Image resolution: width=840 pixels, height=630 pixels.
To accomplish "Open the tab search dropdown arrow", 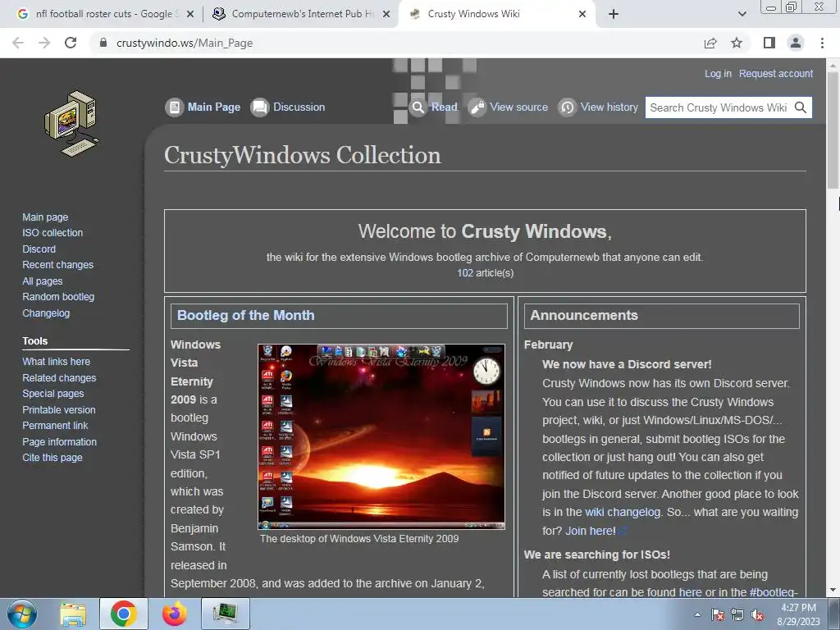I will pos(742,14).
